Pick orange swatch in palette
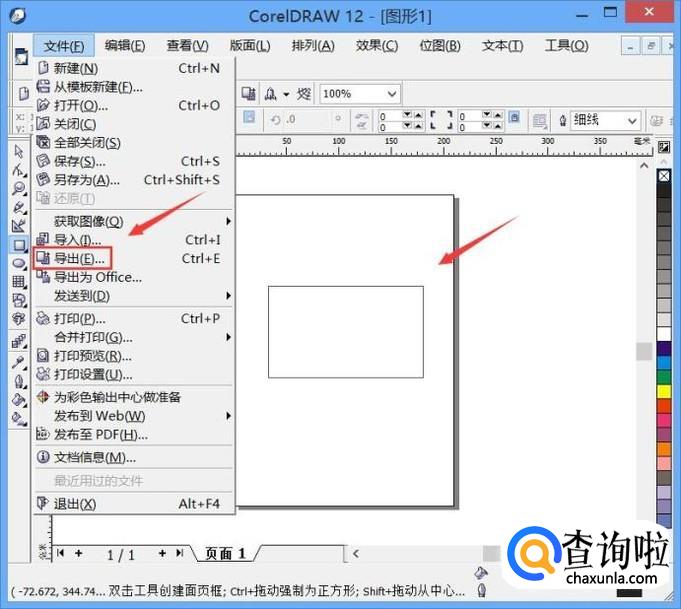Viewport: 681px width, 609px height. (x=664, y=449)
